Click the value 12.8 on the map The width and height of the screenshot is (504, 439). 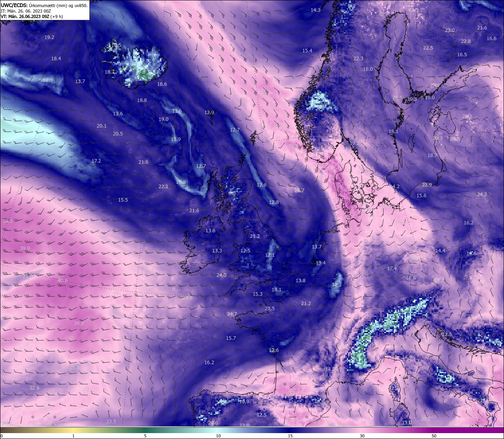tap(274, 202)
